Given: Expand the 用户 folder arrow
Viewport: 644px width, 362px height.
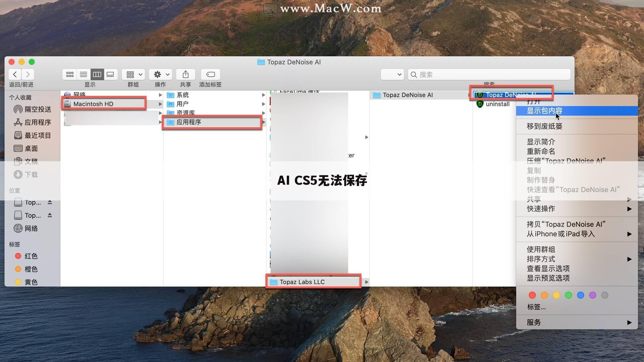Looking at the screenshot, I should 263,104.
